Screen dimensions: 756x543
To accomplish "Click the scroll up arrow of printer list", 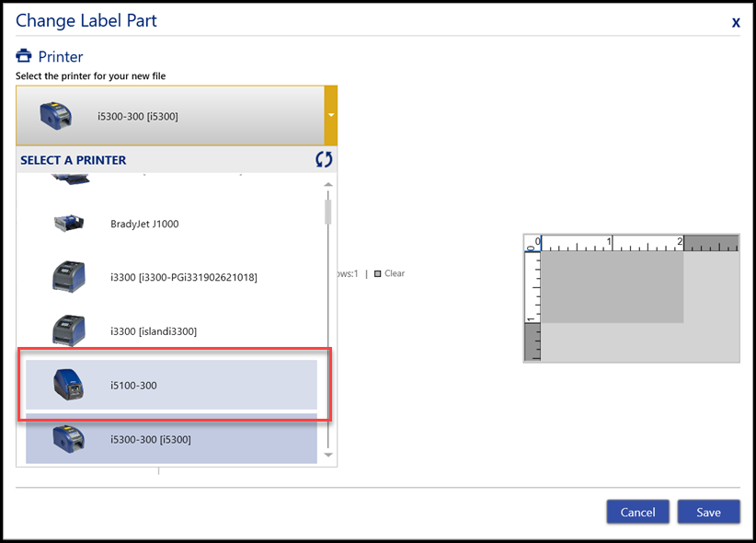I will tap(327, 185).
